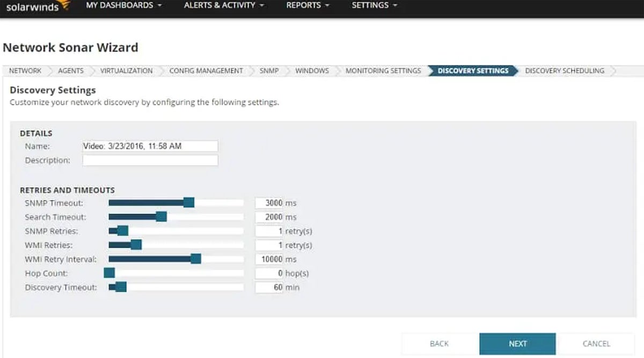
Task: Click inside the Description input field
Action: click(150, 160)
